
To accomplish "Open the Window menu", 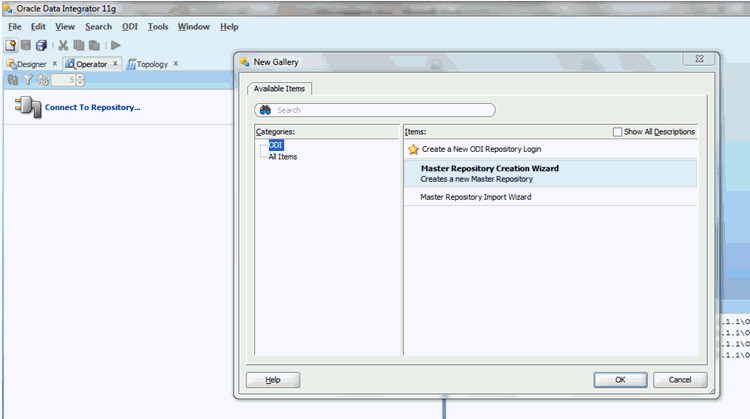I will click(x=194, y=27).
